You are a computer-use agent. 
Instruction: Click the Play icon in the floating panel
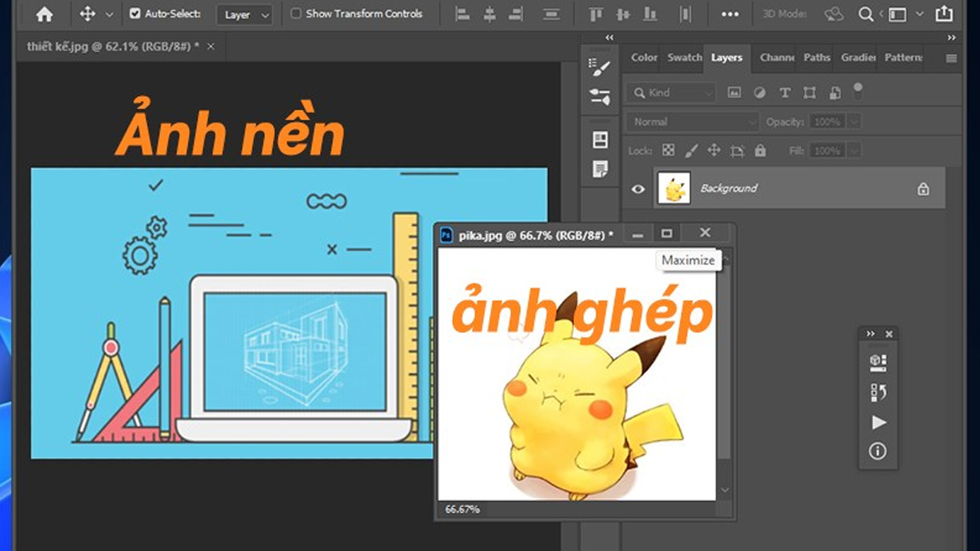[x=878, y=422]
